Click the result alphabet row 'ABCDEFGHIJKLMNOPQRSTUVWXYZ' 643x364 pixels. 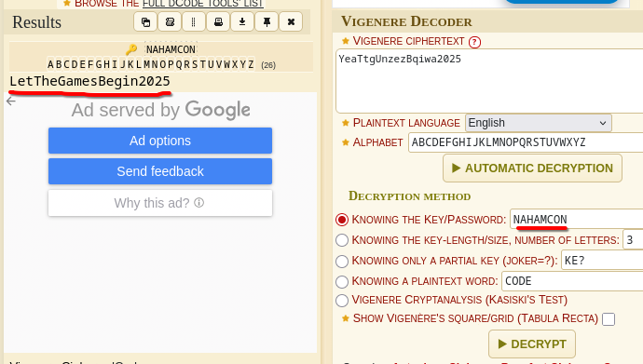151,64
